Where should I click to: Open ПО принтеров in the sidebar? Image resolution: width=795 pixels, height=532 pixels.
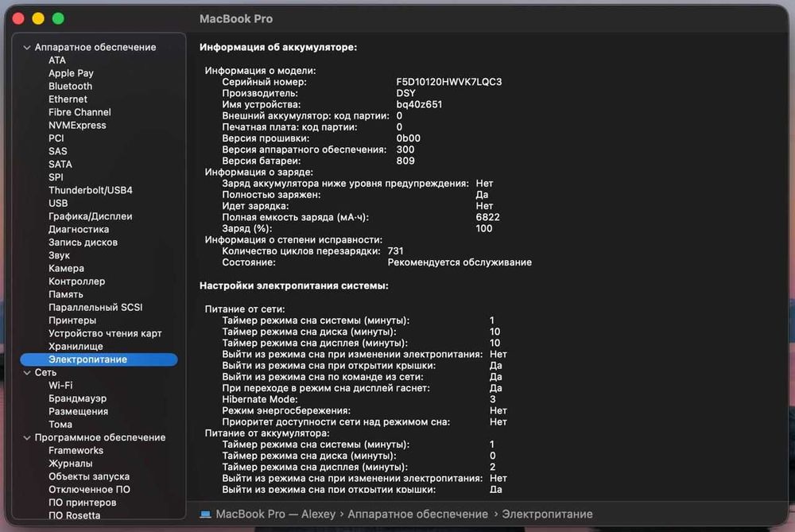point(83,503)
